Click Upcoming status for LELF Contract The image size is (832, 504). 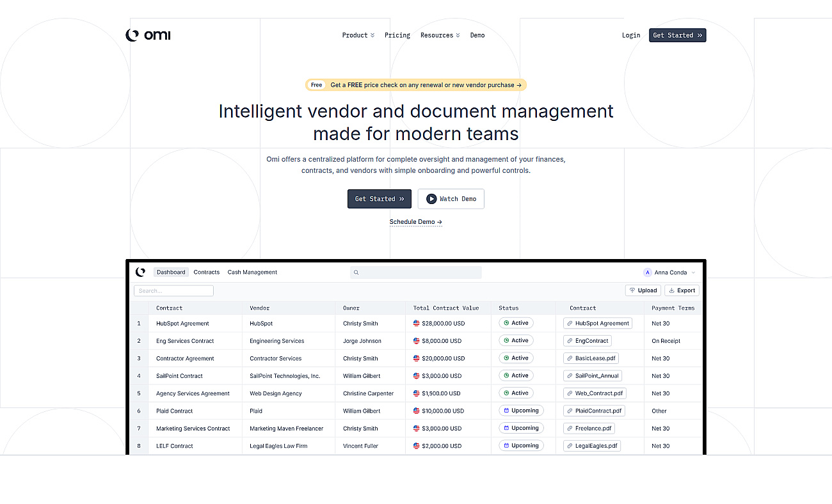coord(521,445)
